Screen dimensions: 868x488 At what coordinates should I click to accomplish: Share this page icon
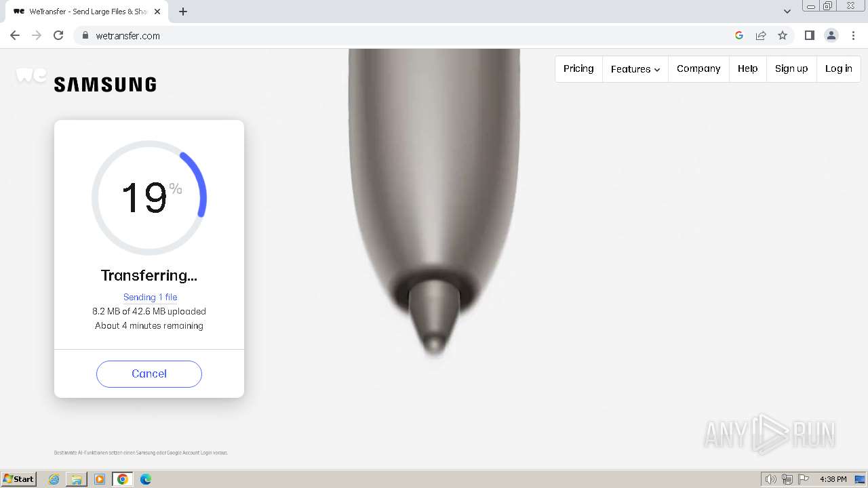(x=761, y=35)
